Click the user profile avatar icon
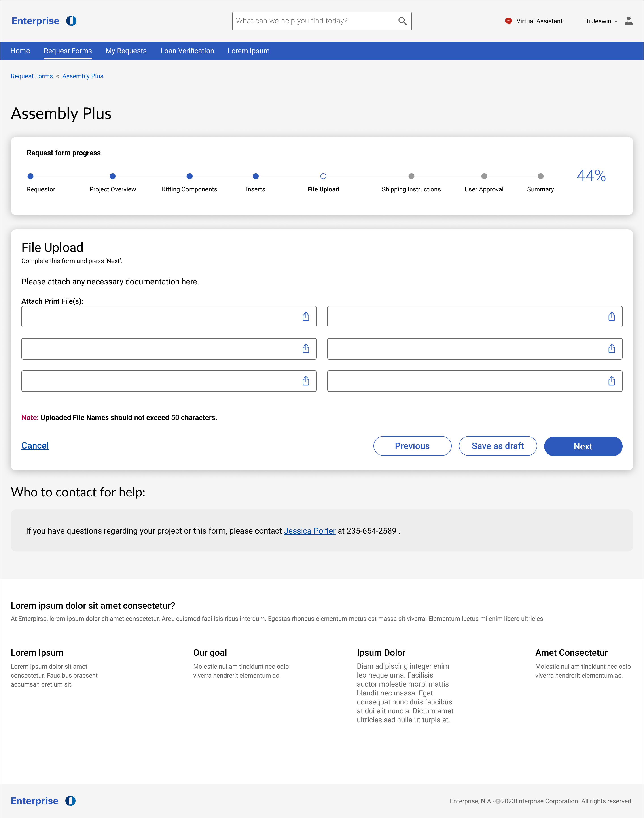Viewport: 644px width, 818px height. pos(629,21)
